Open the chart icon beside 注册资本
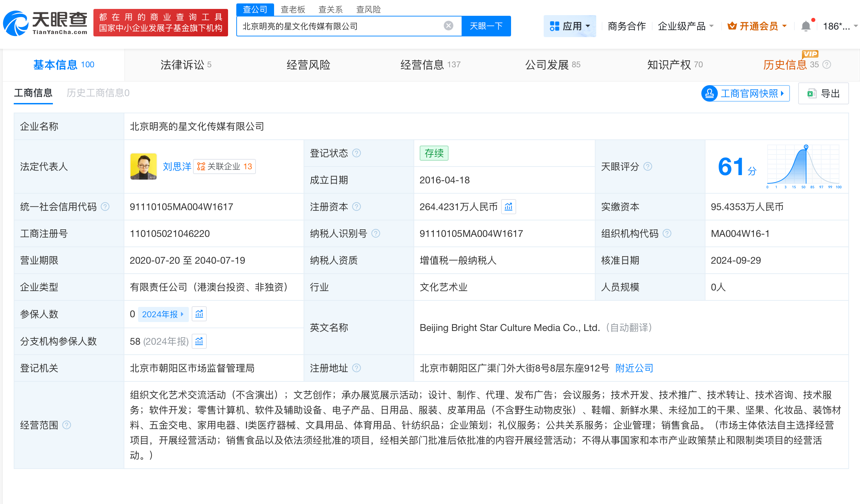Screen dimensions: 860x504 (x=509, y=207)
